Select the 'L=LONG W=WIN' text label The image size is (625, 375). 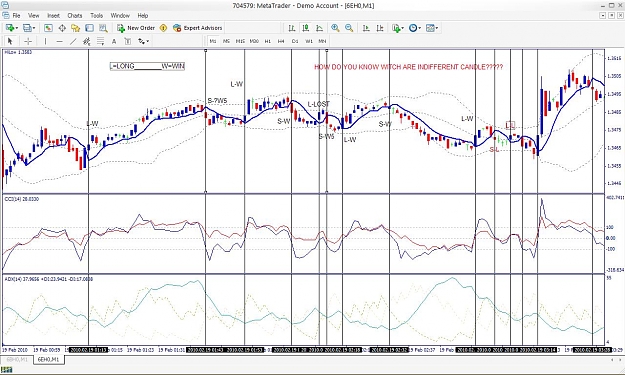147,66
